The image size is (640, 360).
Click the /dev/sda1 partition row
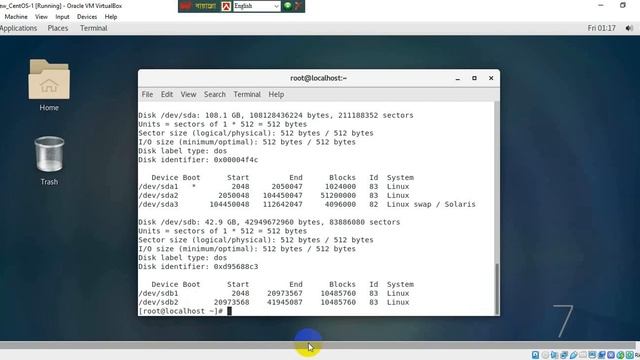273,187
